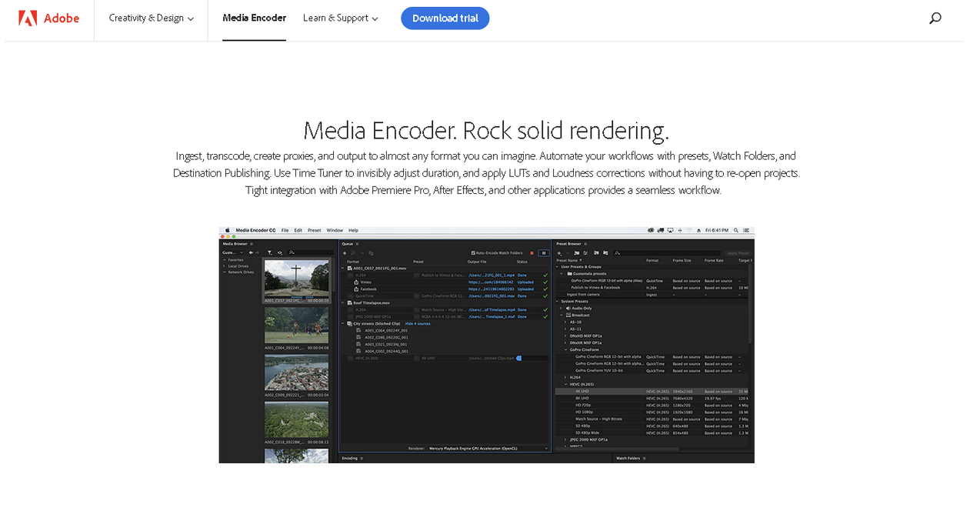Viewport: 980px width, 511px height.
Task: Open the File menu in Media Encoder
Action: (x=285, y=230)
